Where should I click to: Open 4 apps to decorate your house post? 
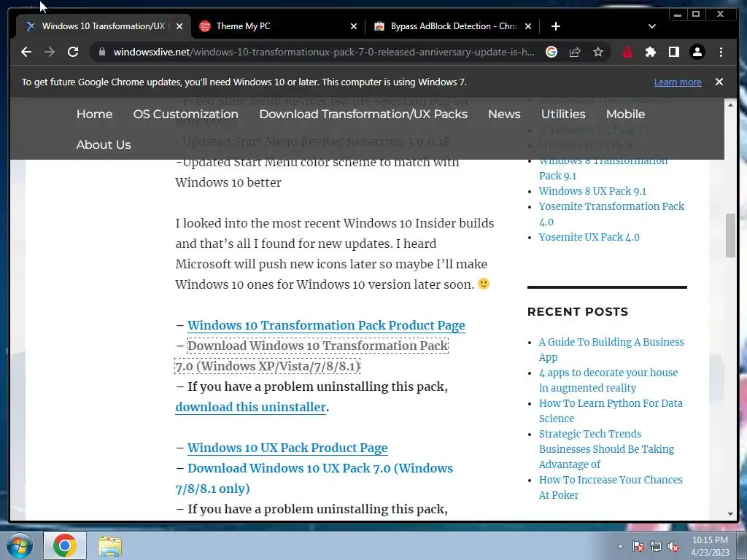(608, 380)
